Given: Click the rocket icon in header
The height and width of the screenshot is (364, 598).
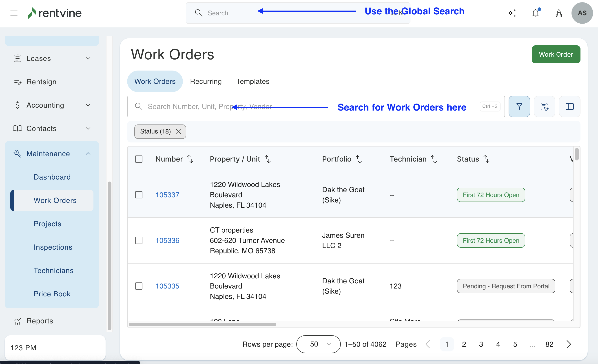Looking at the screenshot, I should point(559,13).
